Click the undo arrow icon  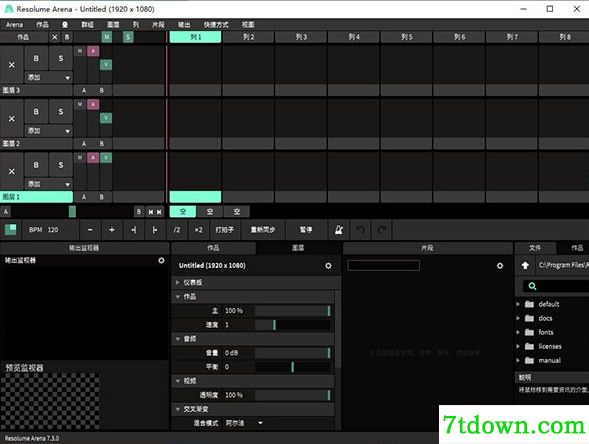click(x=360, y=230)
